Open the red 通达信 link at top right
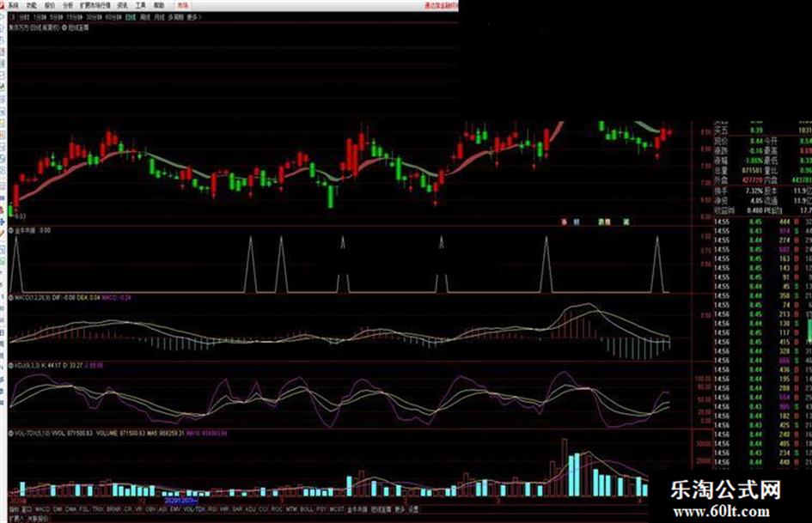The height and width of the screenshot is (523, 812). click(x=441, y=6)
